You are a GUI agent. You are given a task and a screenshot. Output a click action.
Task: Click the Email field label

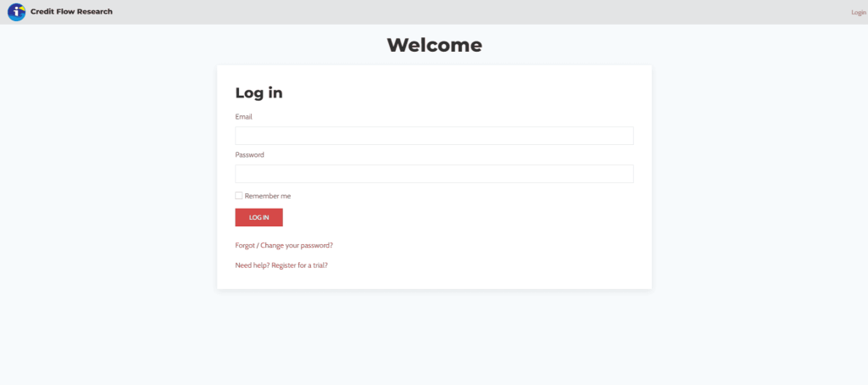(243, 117)
